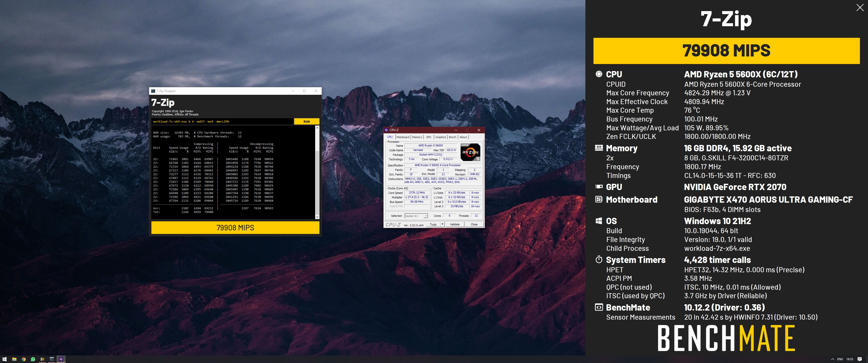The width and height of the screenshot is (868, 363).
Task: Click the Memory module icon in BenchMate panel
Action: [x=599, y=148]
